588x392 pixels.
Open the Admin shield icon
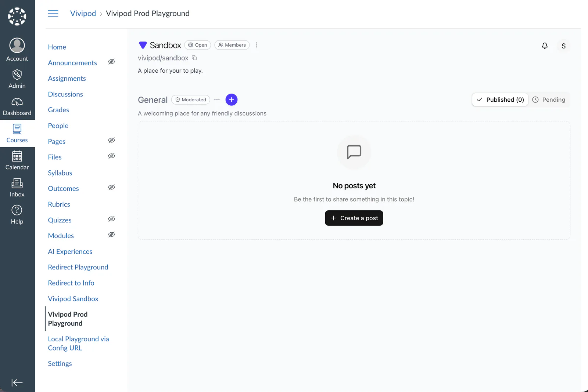click(x=17, y=75)
